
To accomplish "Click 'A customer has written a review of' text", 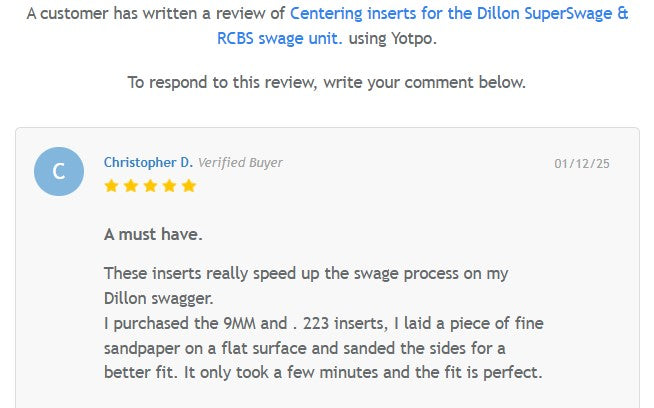I will tap(156, 14).
